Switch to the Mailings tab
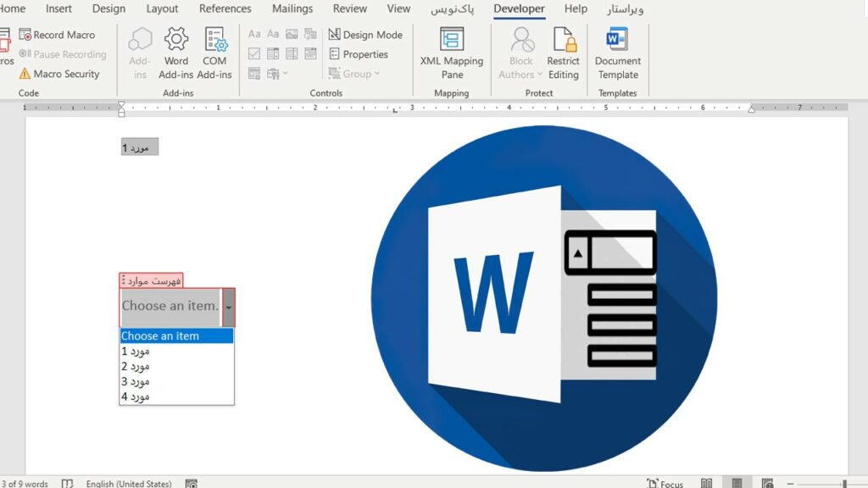Image resolution: width=868 pixels, height=488 pixels. coord(292,8)
